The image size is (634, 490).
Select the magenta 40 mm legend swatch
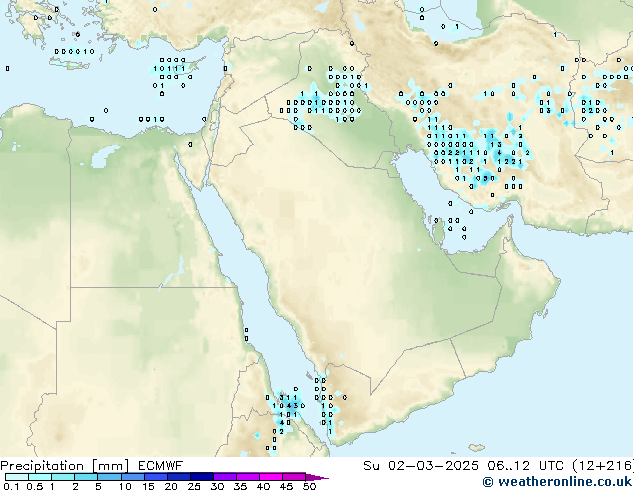coord(271,477)
